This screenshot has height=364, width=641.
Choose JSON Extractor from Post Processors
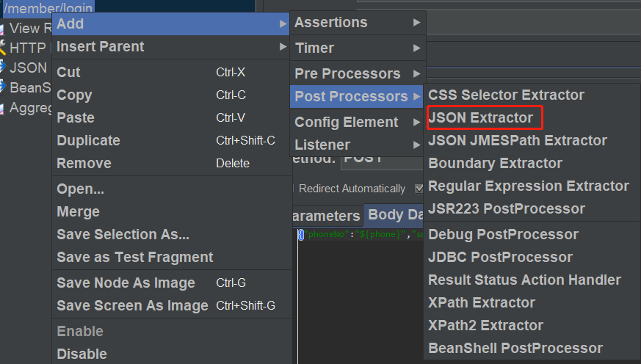coord(480,117)
